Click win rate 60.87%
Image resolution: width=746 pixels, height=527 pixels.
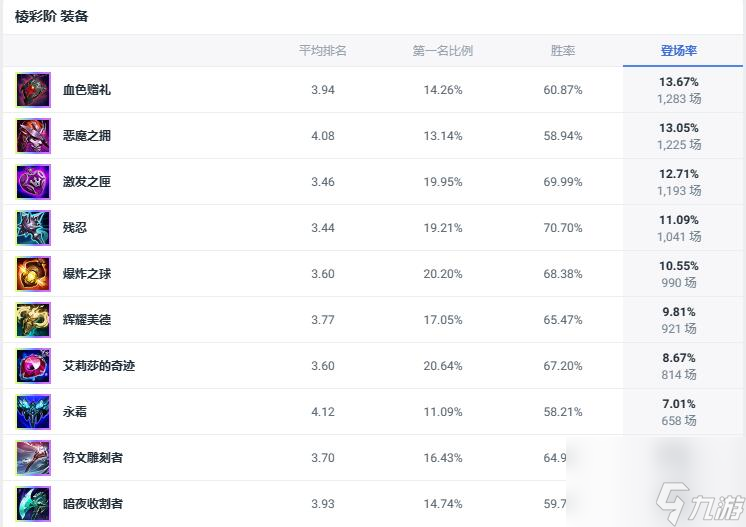(x=563, y=90)
